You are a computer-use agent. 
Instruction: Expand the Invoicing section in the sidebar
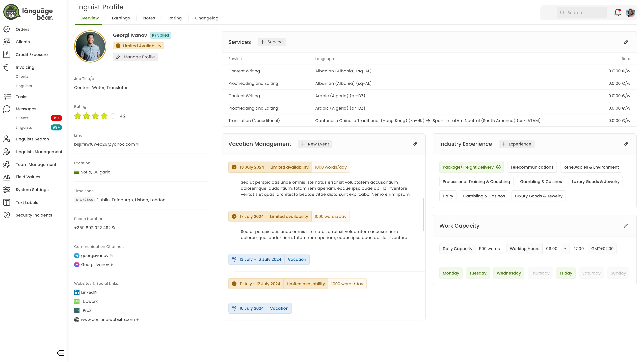[25, 67]
